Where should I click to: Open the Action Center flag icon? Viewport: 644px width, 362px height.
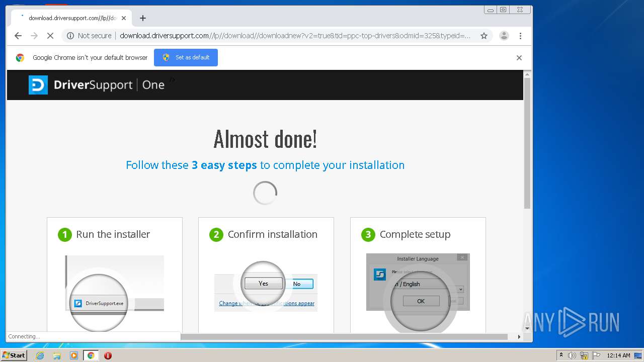point(596,355)
